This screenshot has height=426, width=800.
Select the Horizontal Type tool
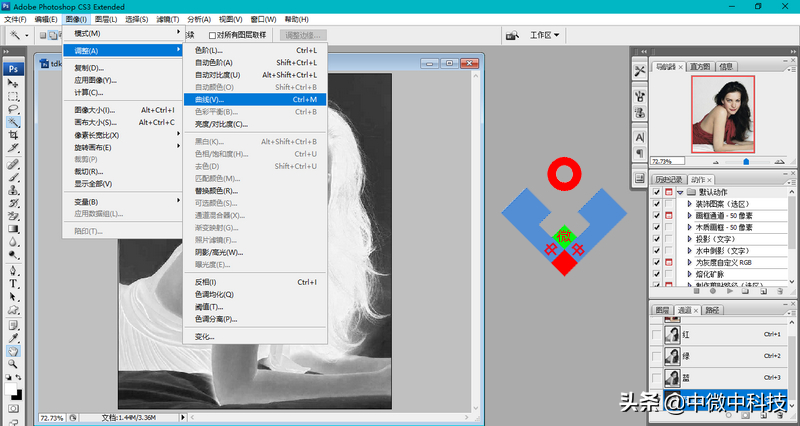14,283
